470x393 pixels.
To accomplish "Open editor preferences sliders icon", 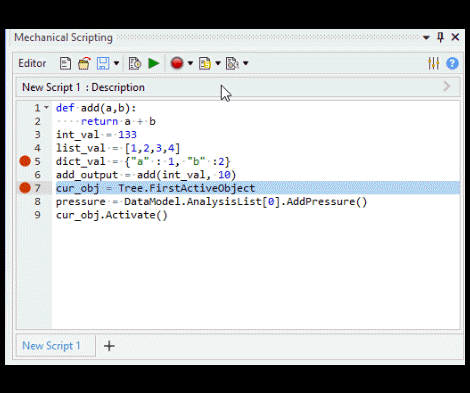I will tap(434, 63).
